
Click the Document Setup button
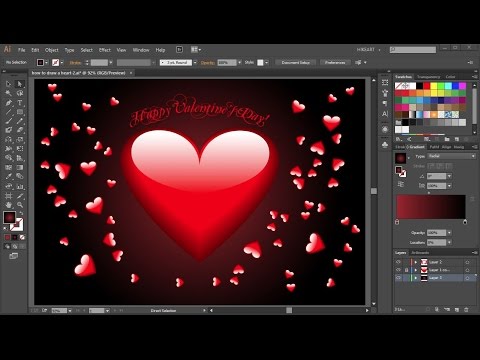click(296, 62)
